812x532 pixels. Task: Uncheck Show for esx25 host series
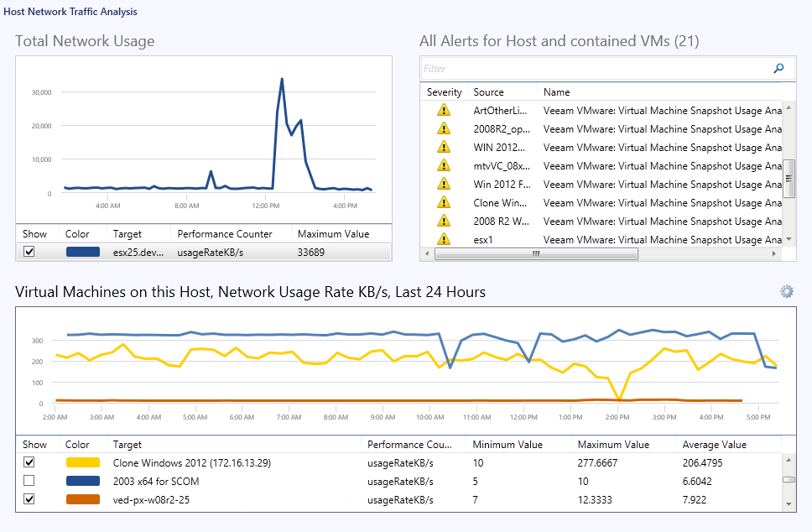(x=29, y=252)
